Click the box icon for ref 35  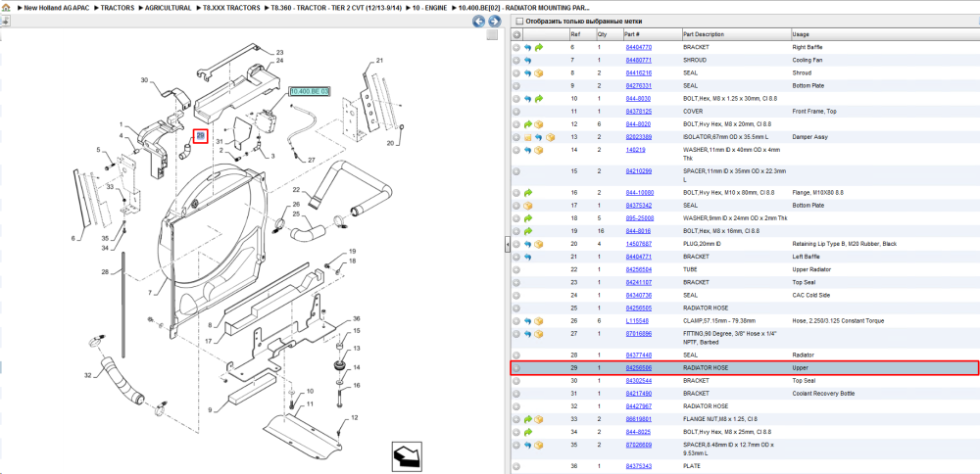pyautogui.click(x=539, y=446)
